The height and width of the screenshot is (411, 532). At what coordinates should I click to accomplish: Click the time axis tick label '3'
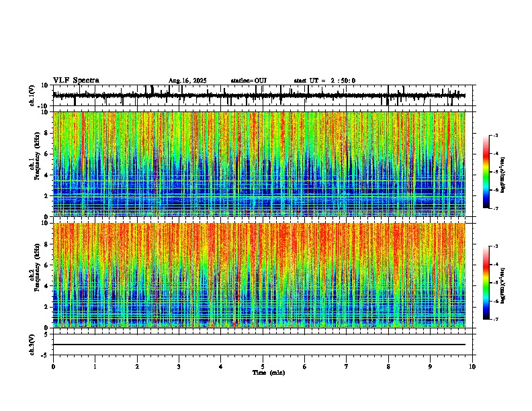(179, 367)
